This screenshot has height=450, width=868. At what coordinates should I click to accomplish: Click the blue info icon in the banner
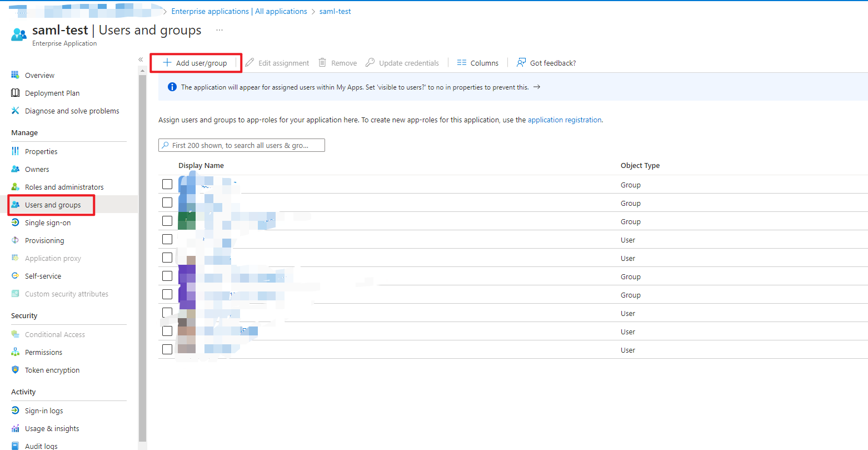(x=172, y=87)
